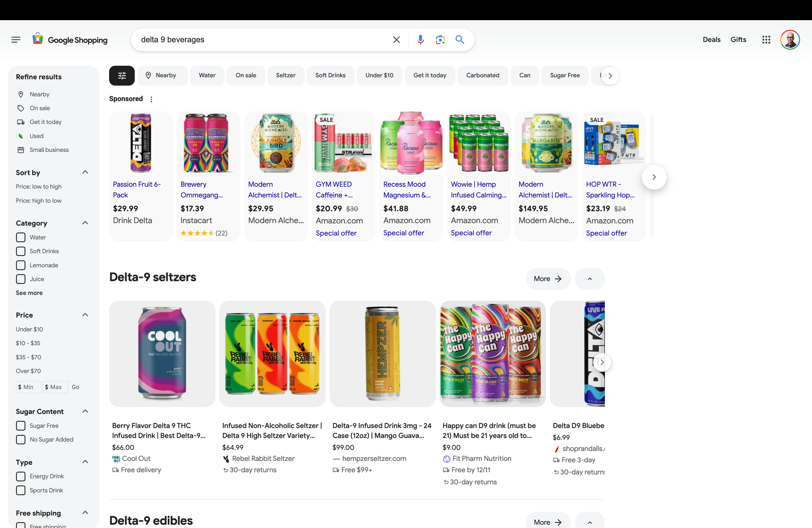Open the Google apps grid
This screenshot has width=812, height=528.
tap(766, 40)
